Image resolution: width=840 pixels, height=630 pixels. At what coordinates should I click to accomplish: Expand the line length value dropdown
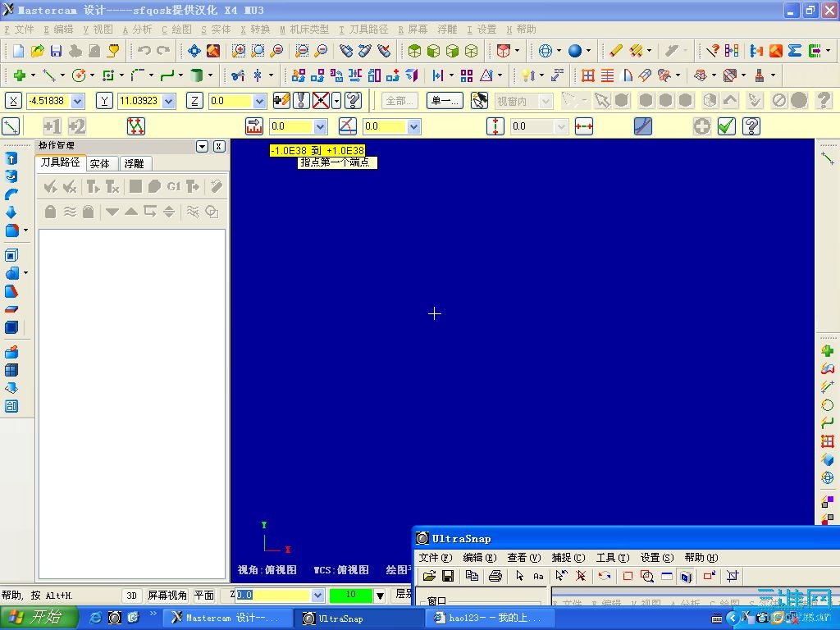click(320, 126)
